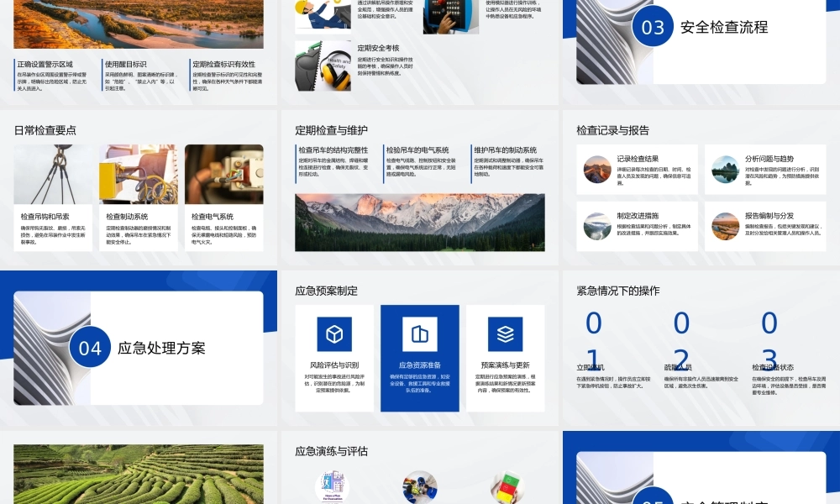Click the river landscape photo at top

click(x=139, y=24)
